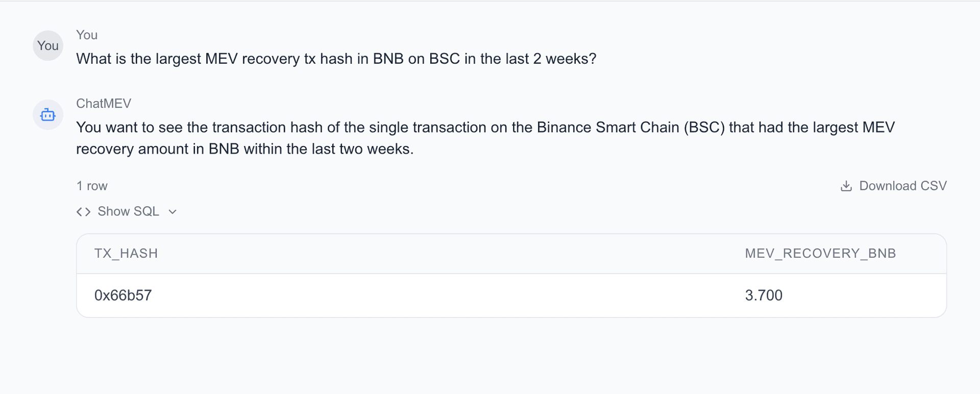Click the user question about MEV recovery
The width and height of the screenshot is (980, 394).
(336, 59)
